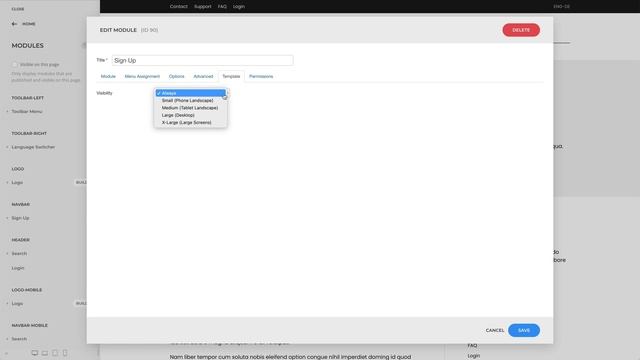
Task: Open the Options tab
Action: coord(177,76)
